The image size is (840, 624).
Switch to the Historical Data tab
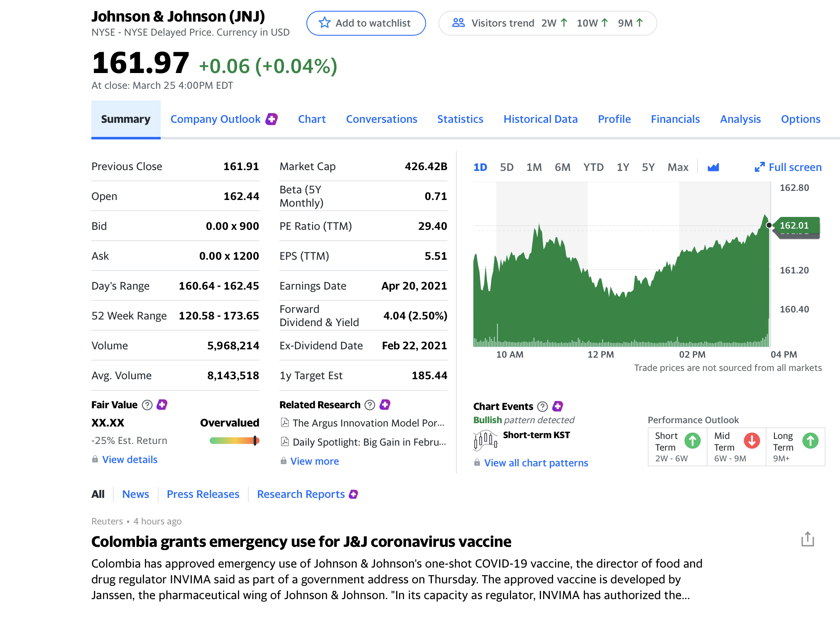pos(540,119)
